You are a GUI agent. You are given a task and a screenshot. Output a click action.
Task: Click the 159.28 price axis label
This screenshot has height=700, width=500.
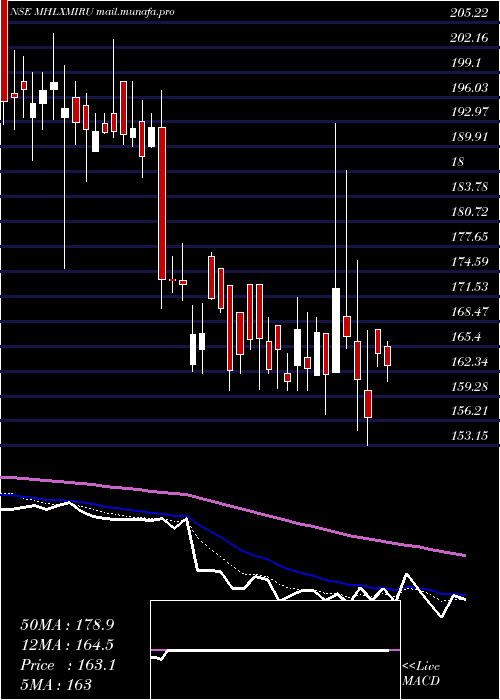[469, 387]
